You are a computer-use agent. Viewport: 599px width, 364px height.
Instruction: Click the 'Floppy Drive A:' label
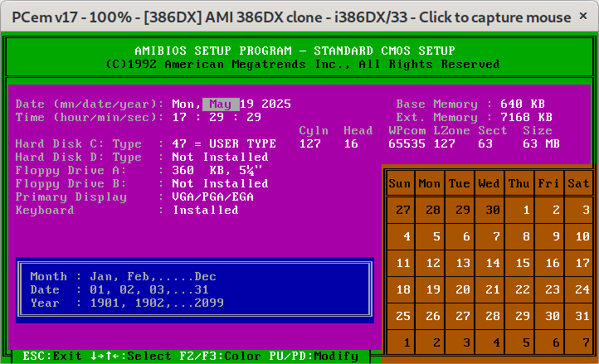[x=71, y=170]
